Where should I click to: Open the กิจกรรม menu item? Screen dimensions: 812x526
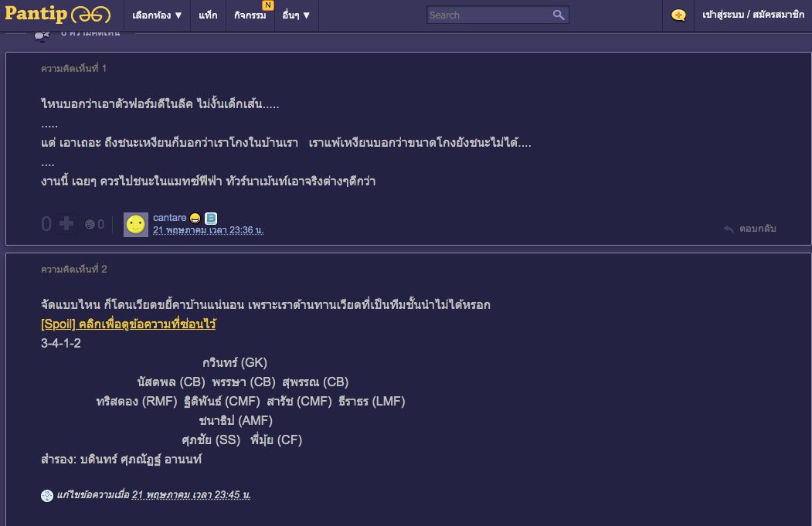click(x=251, y=15)
